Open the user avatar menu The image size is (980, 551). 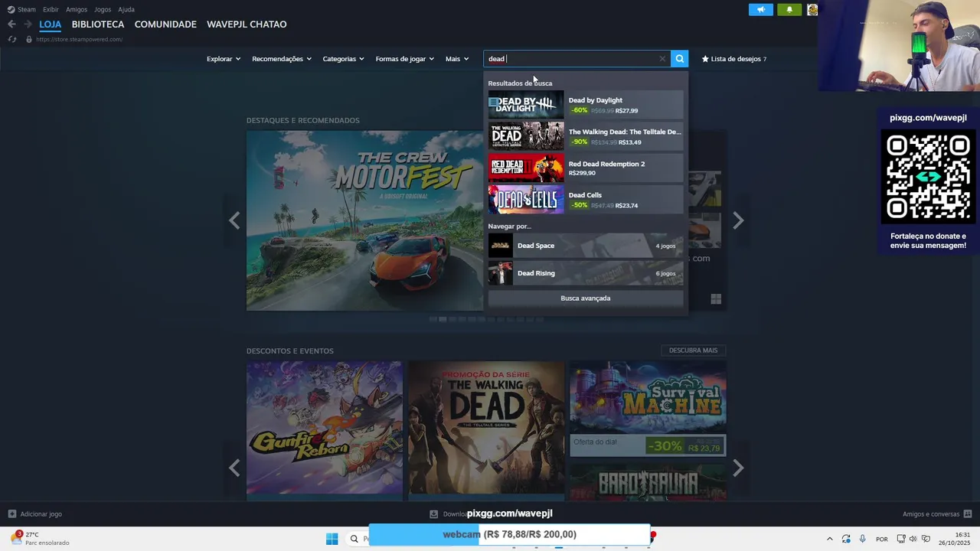pos(812,9)
